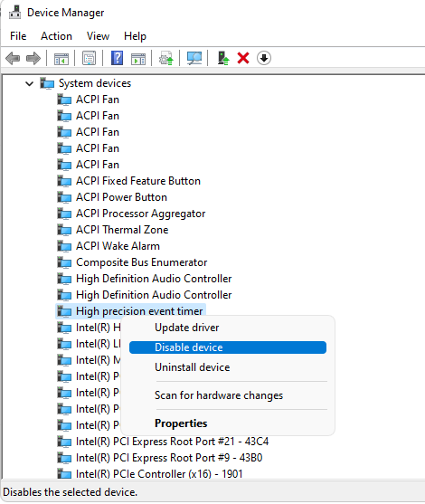Open Properties from the context menu
425x504 pixels.
[181, 423]
